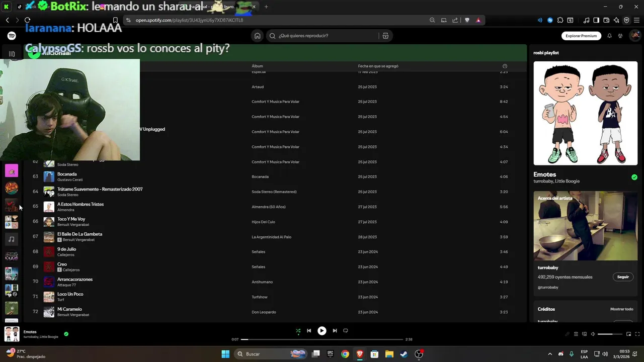Click Seguir to follow turrobaby
The image size is (644, 362).
(x=623, y=277)
